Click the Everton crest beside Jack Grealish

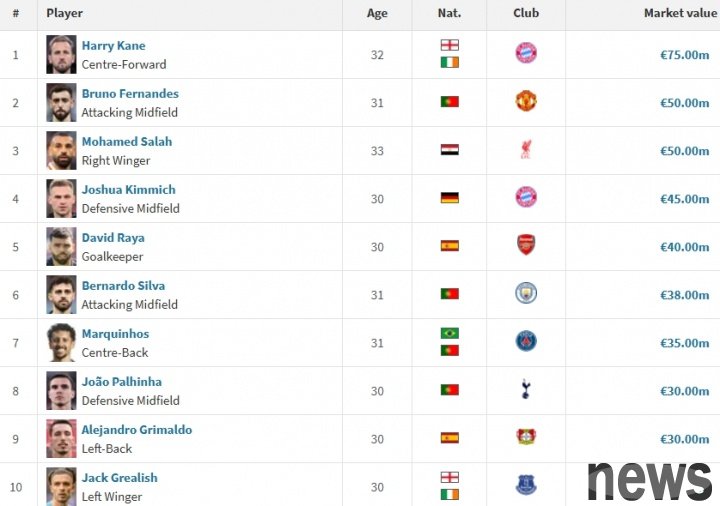526,486
